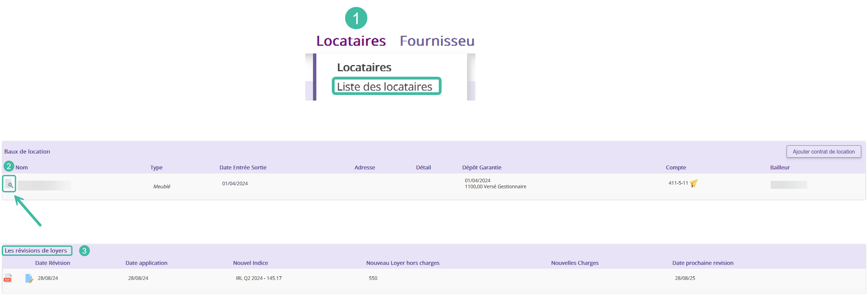Click the 1100,00 Versé Gestionnaire deposit text

coord(495,186)
